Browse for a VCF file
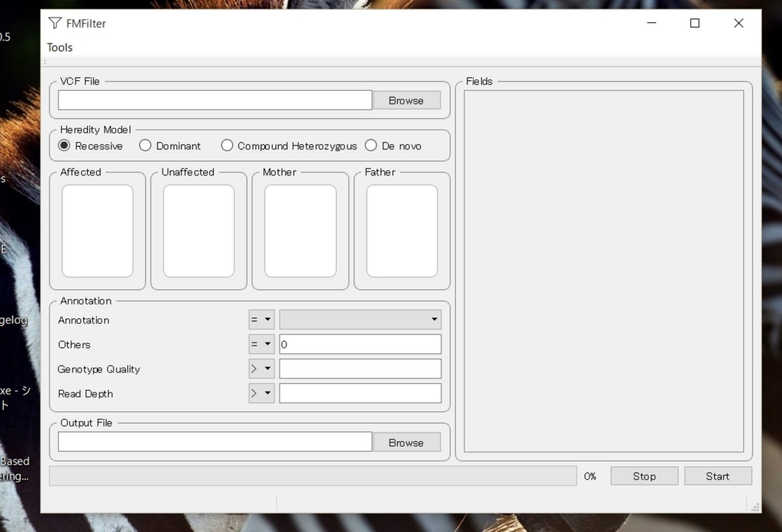The height and width of the screenshot is (532, 782). tap(406, 100)
